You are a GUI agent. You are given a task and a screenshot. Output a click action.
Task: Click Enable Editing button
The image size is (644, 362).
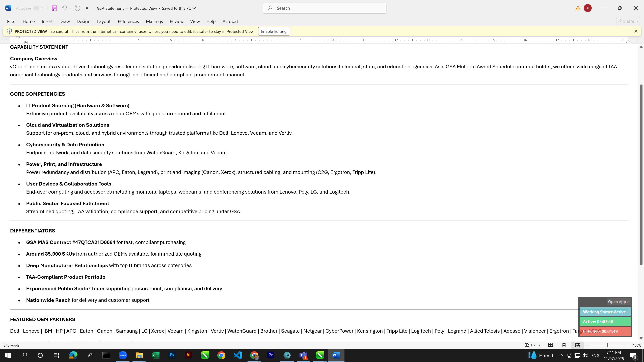pyautogui.click(x=274, y=32)
